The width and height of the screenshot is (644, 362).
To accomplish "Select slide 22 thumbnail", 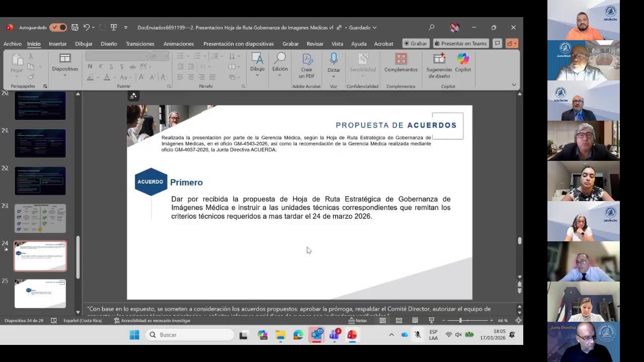I will click(x=40, y=180).
